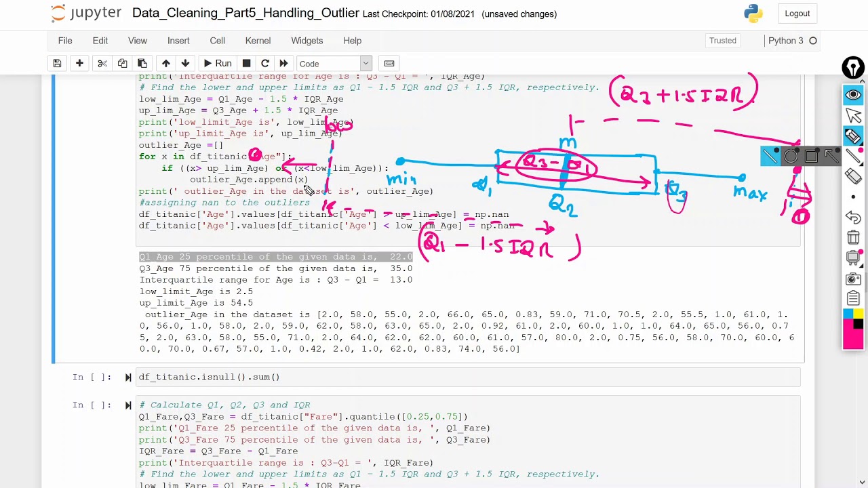Toggle annotation visibility with the eye icon
This screenshot has height=488, width=868.
[853, 95]
